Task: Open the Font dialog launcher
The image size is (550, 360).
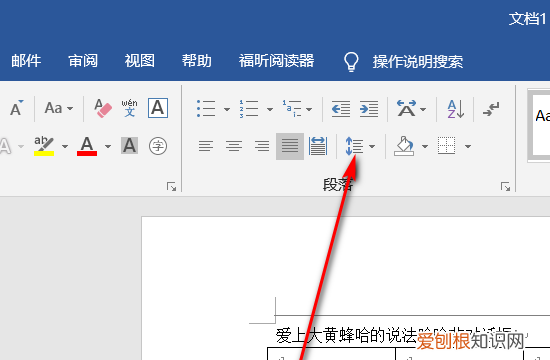Action: pyautogui.click(x=172, y=186)
